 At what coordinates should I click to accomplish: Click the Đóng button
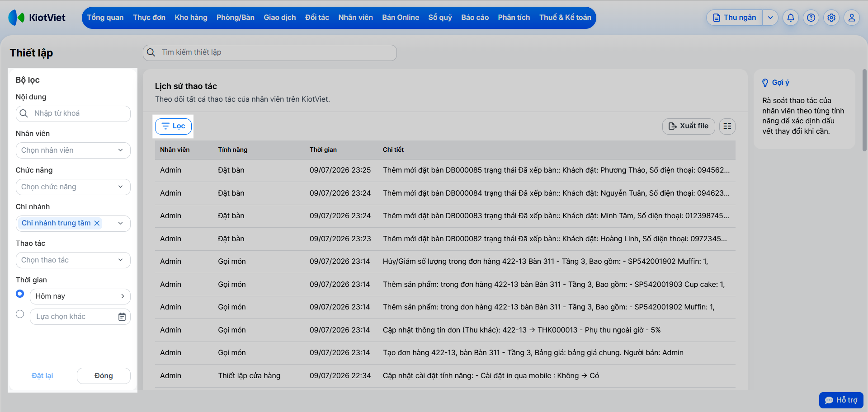104,376
